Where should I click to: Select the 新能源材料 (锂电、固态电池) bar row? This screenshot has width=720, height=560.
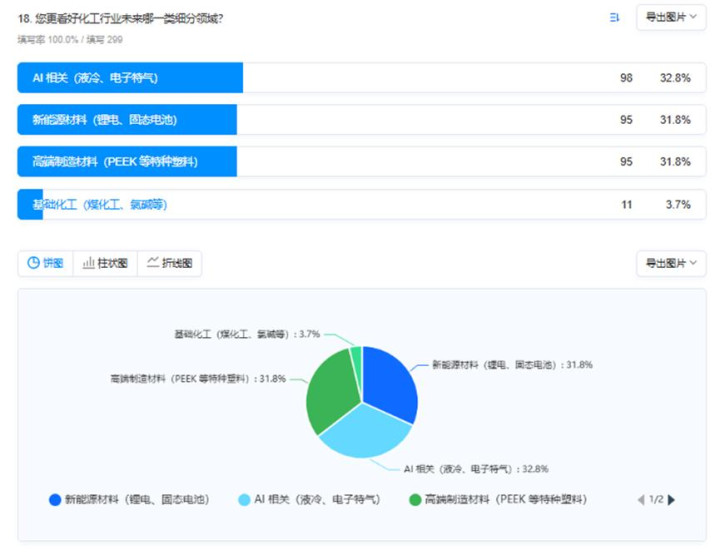[x=361, y=119]
